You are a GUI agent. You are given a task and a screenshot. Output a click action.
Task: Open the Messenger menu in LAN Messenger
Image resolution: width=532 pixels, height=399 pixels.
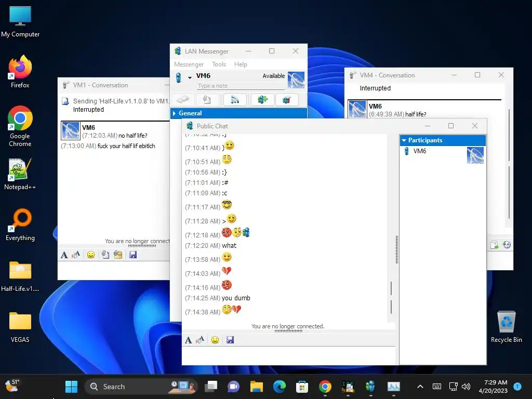tap(189, 64)
